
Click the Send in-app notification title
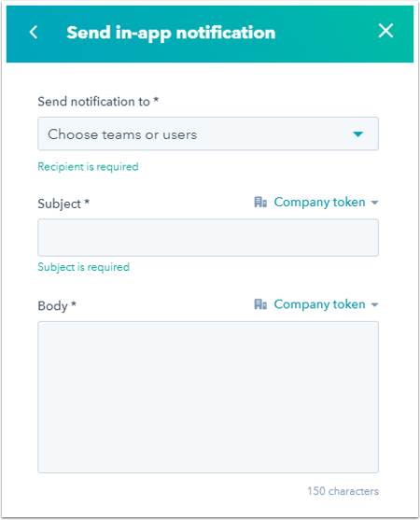tap(171, 33)
